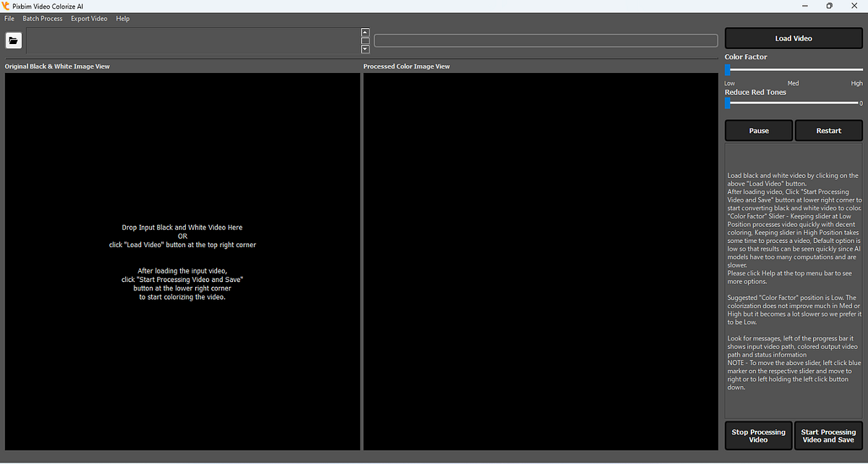Click the message box scrollbar thumb
The width and height of the screenshot is (868, 464).
coord(365,40)
